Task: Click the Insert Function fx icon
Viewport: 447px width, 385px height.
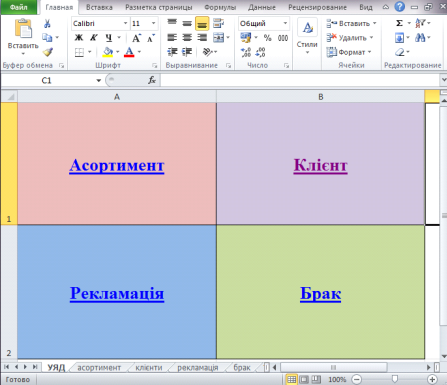Action: pos(152,80)
